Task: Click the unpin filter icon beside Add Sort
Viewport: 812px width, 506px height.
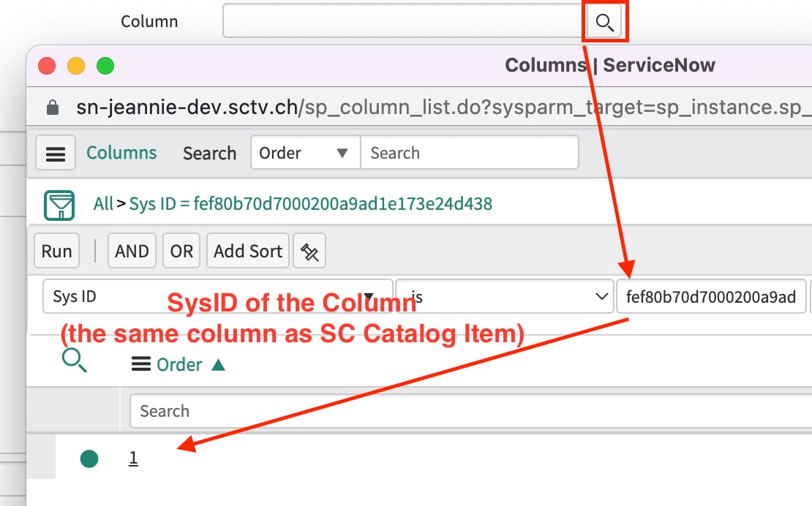Action: (x=309, y=250)
